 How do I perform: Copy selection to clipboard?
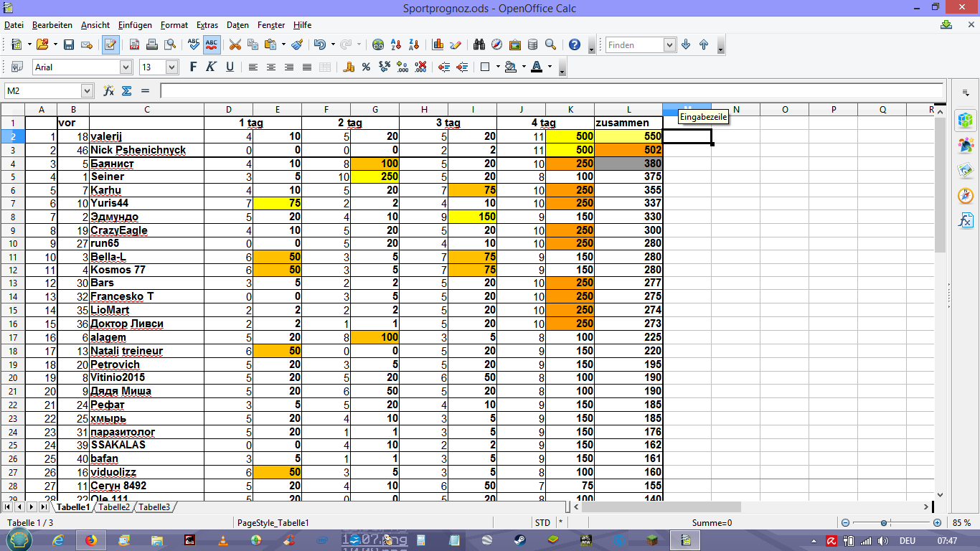253,44
